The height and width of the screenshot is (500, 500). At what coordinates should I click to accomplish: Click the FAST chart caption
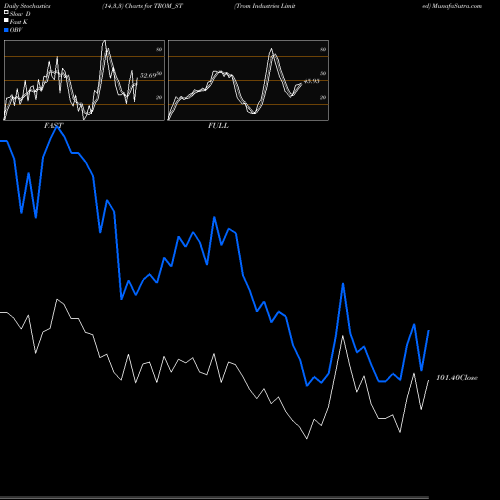53,126
